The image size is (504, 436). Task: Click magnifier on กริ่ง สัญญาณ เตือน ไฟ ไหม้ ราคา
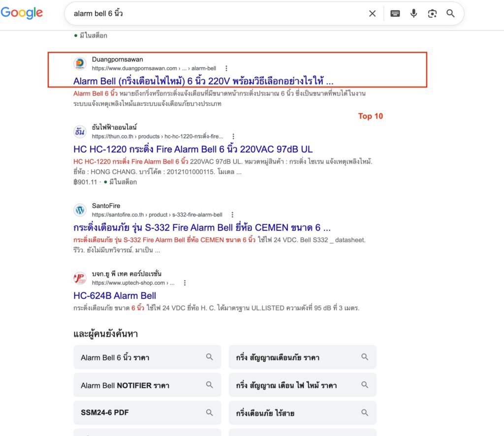pyautogui.click(x=365, y=385)
